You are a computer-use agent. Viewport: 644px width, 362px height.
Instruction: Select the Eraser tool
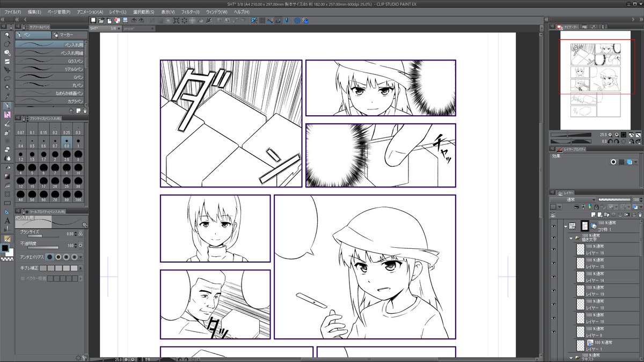tap(7, 149)
